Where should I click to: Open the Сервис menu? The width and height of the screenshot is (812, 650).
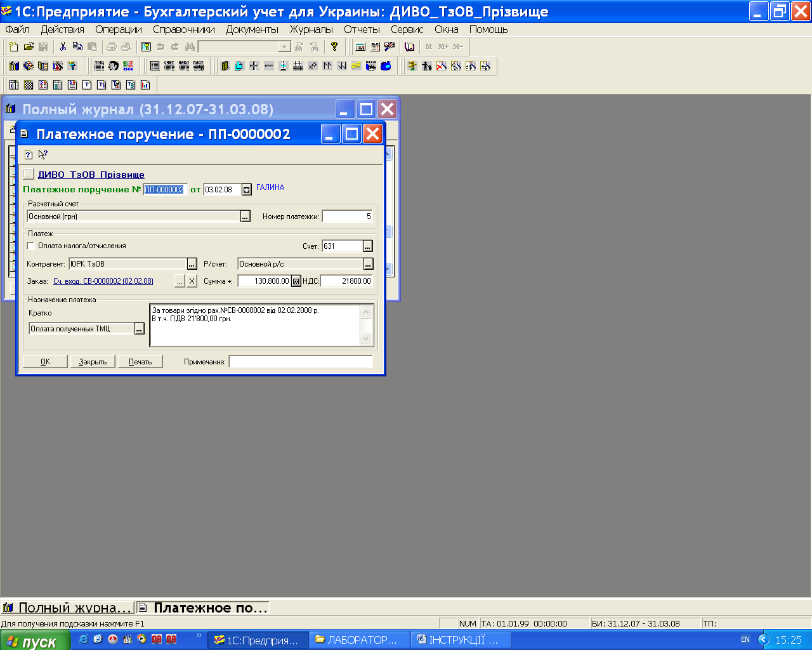[x=407, y=29]
